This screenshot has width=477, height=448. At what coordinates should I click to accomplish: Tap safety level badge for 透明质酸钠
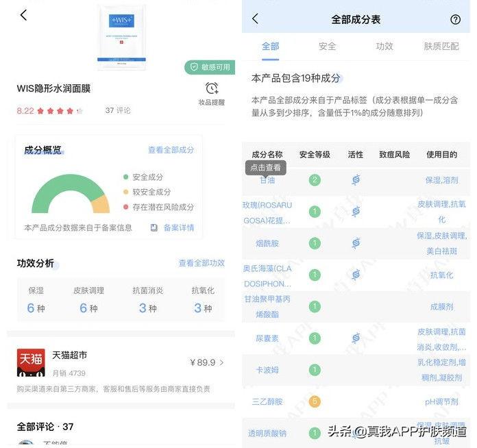tap(315, 433)
